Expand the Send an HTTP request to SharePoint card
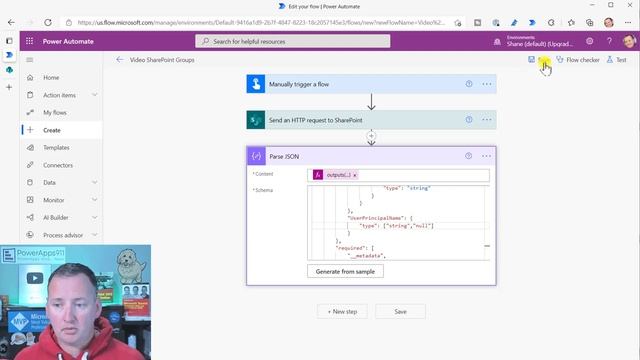The height and width of the screenshot is (360, 640). point(371,120)
